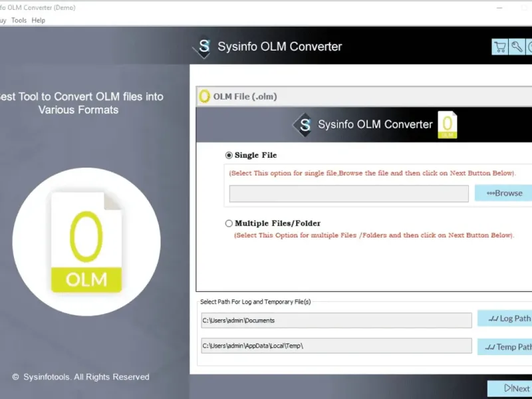Click the AppData\Local\Temp path field
Image resolution: width=532 pixels, height=399 pixels.
(x=336, y=346)
